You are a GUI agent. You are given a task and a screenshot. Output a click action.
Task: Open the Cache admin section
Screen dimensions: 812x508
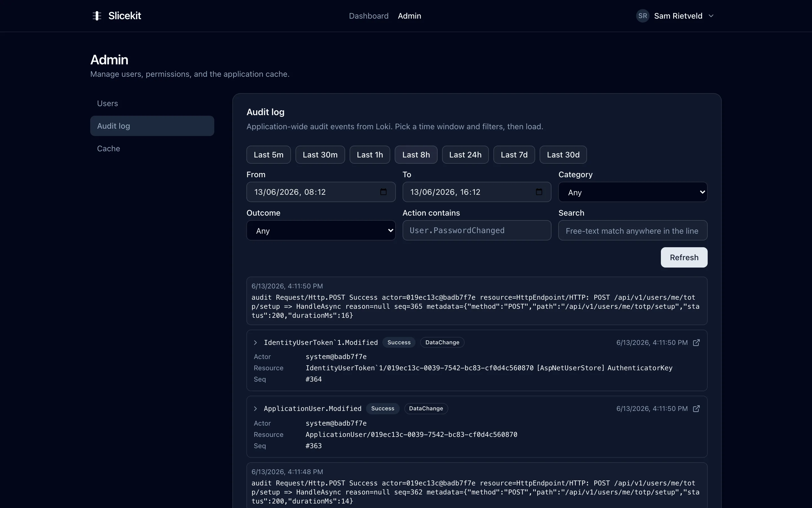pyautogui.click(x=152, y=148)
